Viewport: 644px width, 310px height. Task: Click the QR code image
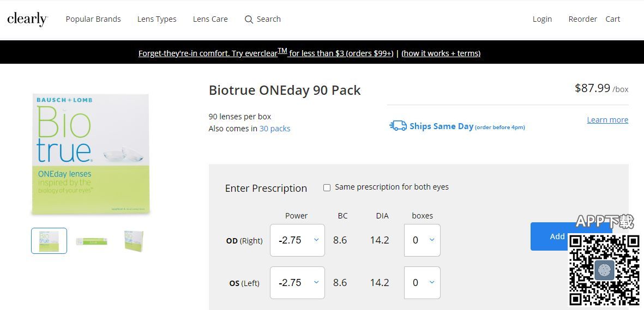tap(604, 270)
